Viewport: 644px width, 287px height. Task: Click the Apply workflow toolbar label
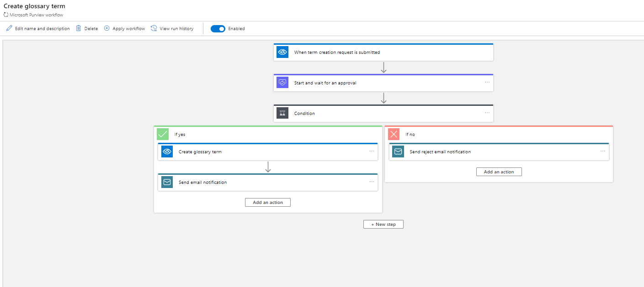click(x=129, y=29)
